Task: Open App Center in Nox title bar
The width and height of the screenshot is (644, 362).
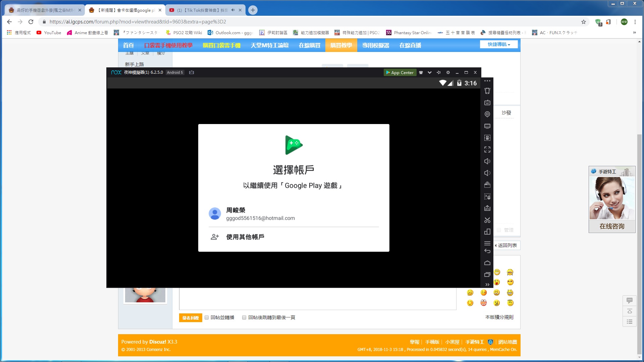Action: point(400,72)
